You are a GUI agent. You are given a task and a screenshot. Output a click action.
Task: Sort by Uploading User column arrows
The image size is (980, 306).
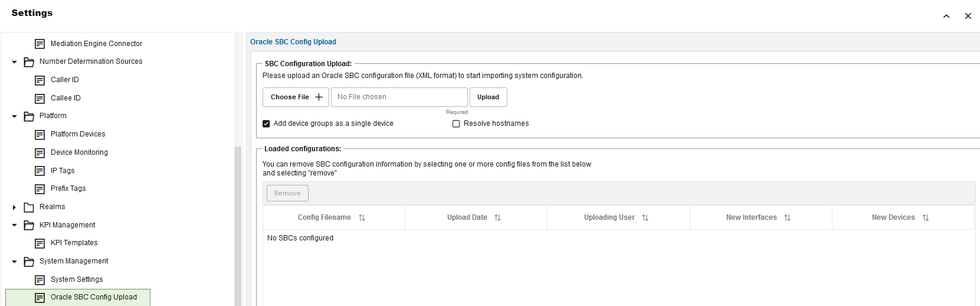pyautogui.click(x=645, y=218)
